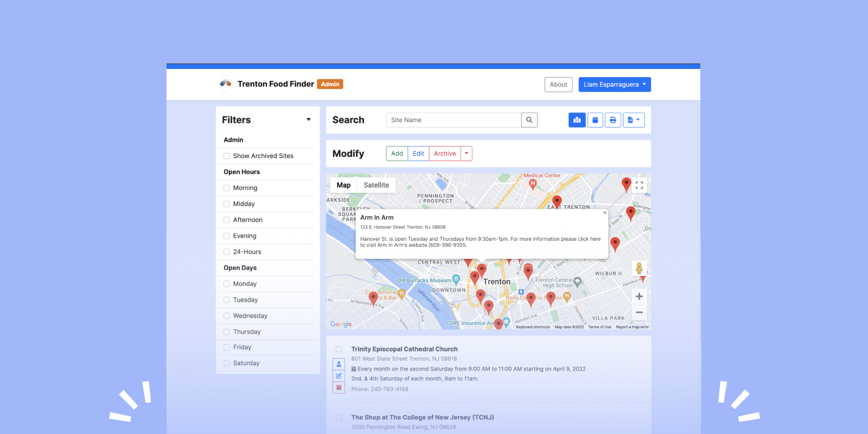Image resolution: width=868 pixels, height=434 pixels.
Task: Click the About button
Action: coord(558,85)
